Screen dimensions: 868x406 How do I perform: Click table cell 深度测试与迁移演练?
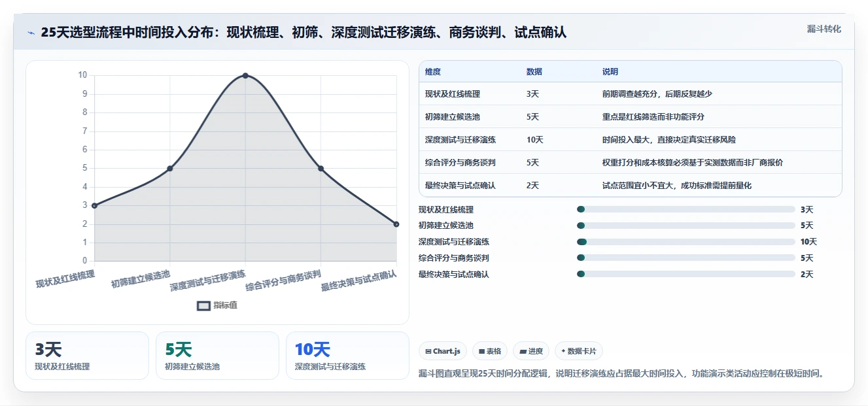460,140
